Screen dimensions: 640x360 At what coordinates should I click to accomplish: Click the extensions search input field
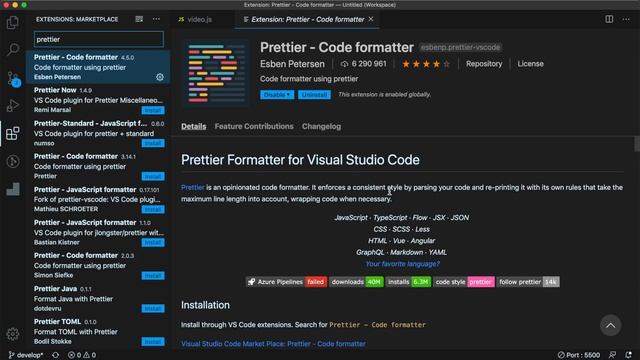click(99, 40)
